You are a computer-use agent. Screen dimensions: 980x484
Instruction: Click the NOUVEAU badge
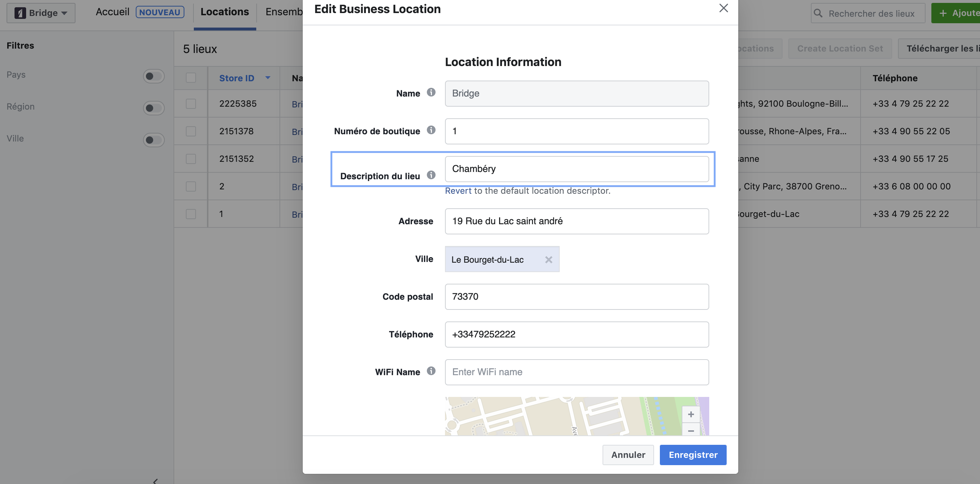coord(160,12)
